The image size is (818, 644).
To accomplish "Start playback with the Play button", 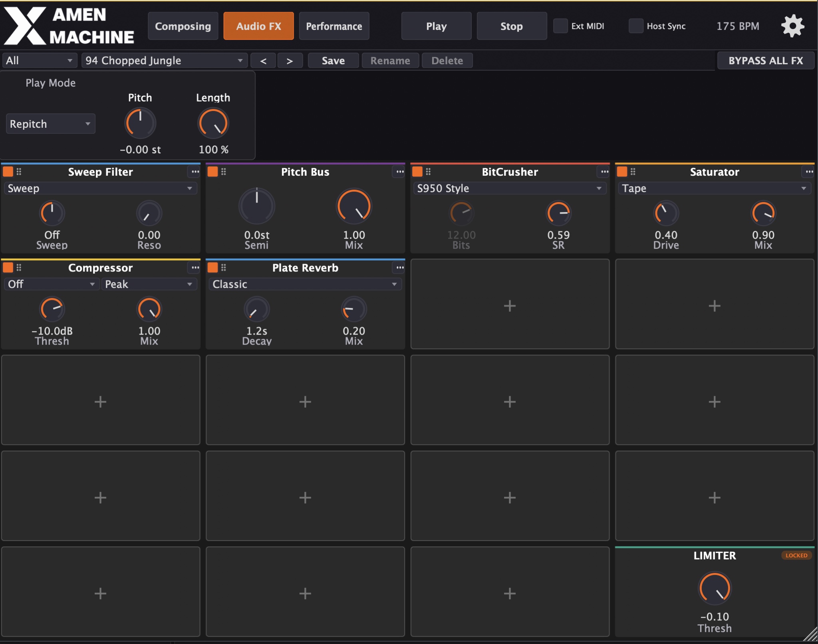I will click(x=436, y=26).
